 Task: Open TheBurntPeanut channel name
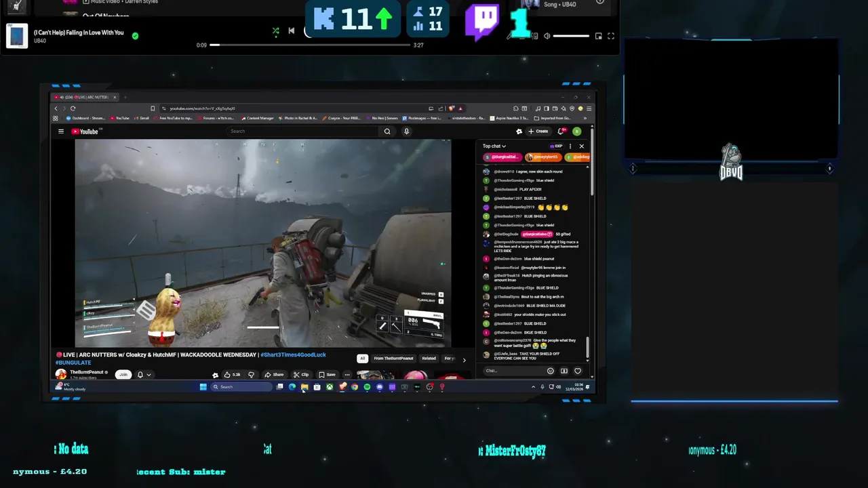pyautogui.click(x=87, y=371)
